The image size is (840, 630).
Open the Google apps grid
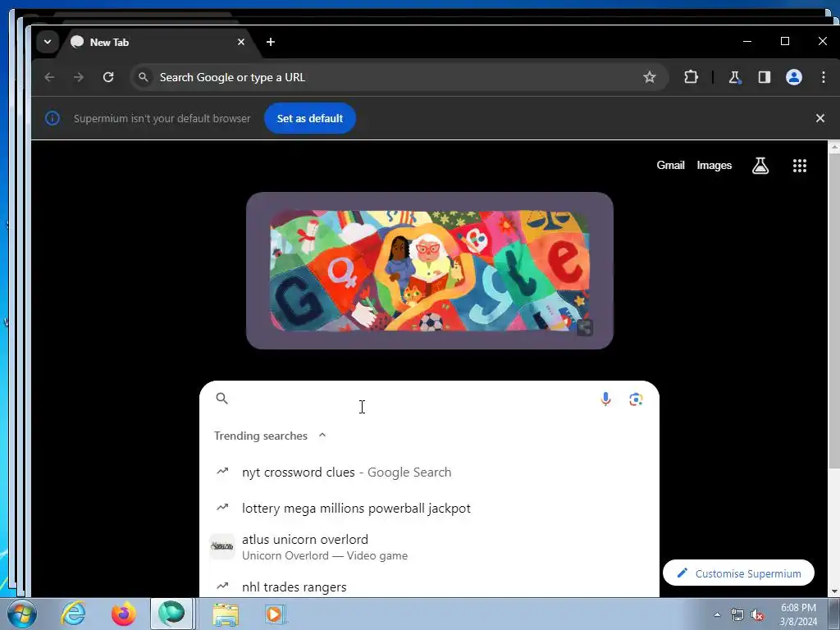799,166
